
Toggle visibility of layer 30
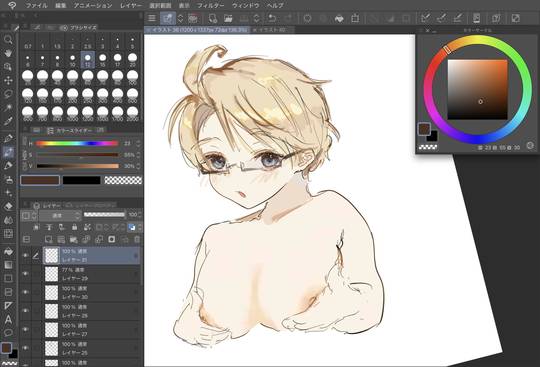pyautogui.click(x=25, y=292)
